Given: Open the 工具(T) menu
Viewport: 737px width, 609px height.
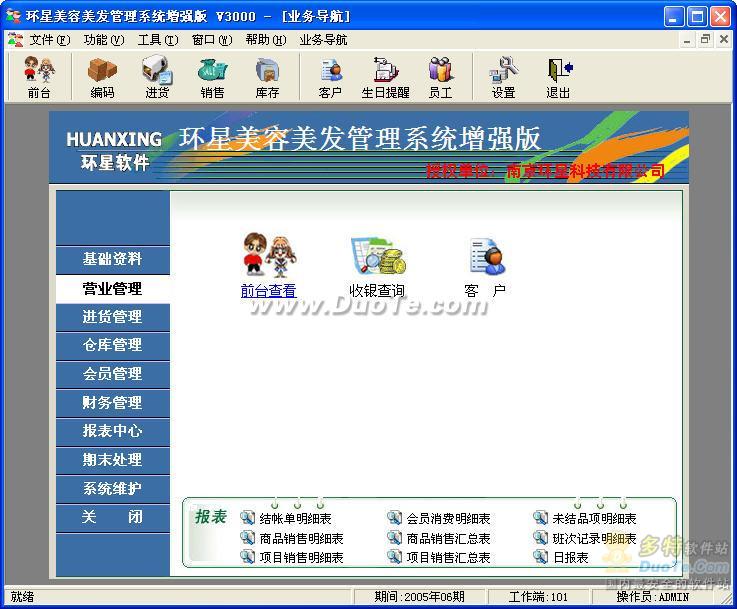Looking at the screenshot, I should (x=158, y=40).
